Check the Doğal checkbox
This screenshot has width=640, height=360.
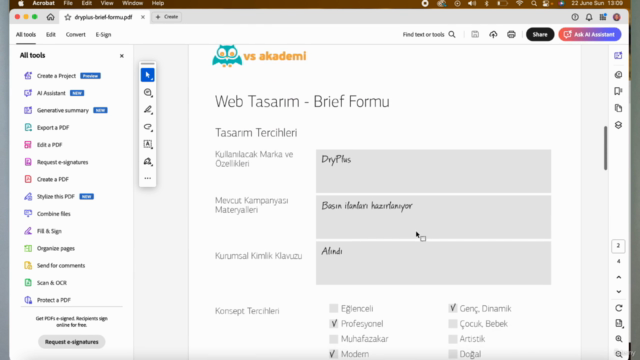point(452,353)
